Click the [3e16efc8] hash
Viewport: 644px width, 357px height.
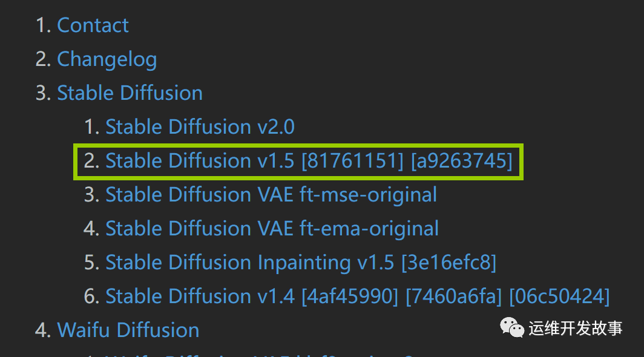[448, 263]
